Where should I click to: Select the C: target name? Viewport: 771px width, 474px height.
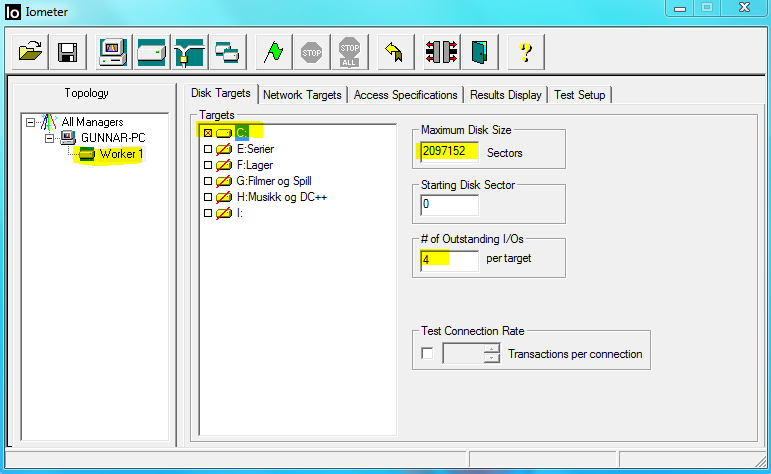[x=242, y=133]
